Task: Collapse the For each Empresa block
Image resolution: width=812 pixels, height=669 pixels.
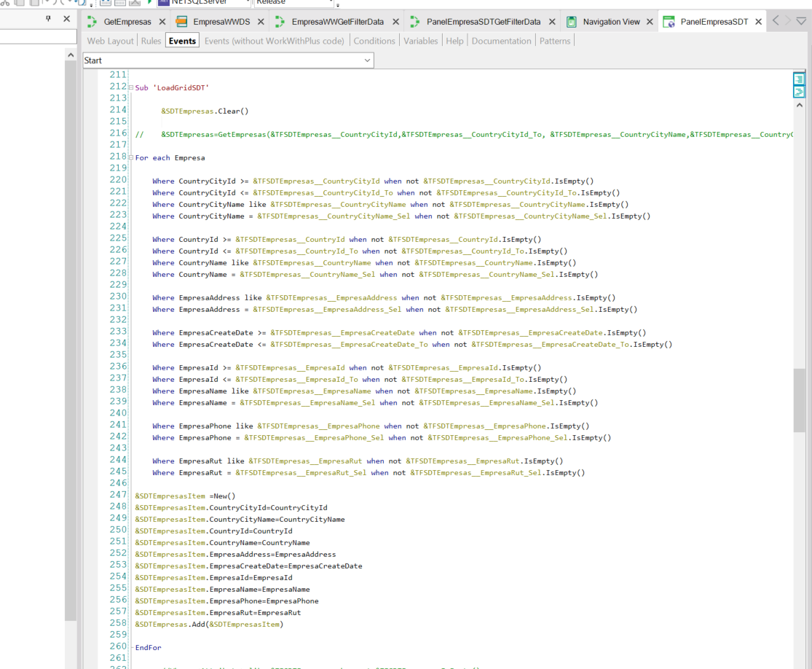Action: (x=131, y=157)
